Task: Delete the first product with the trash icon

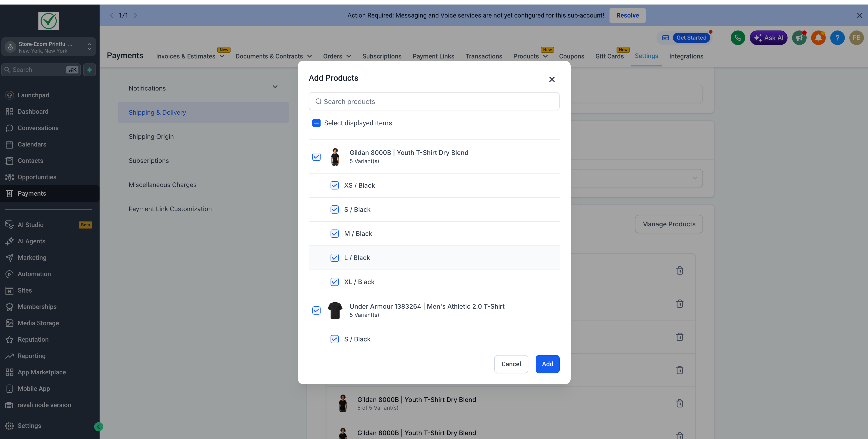Action: coord(679,270)
